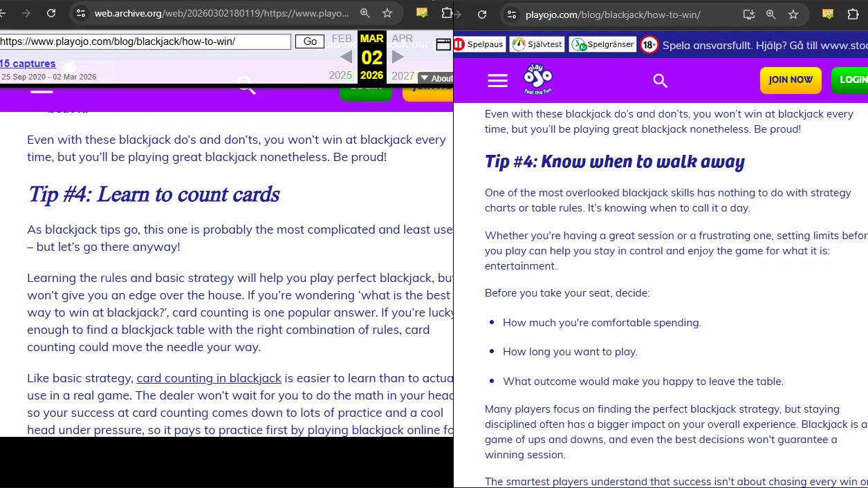868x488 pixels.
Task: Click LOGIN button on live PlayOJO site
Action: pyautogui.click(x=851, y=80)
